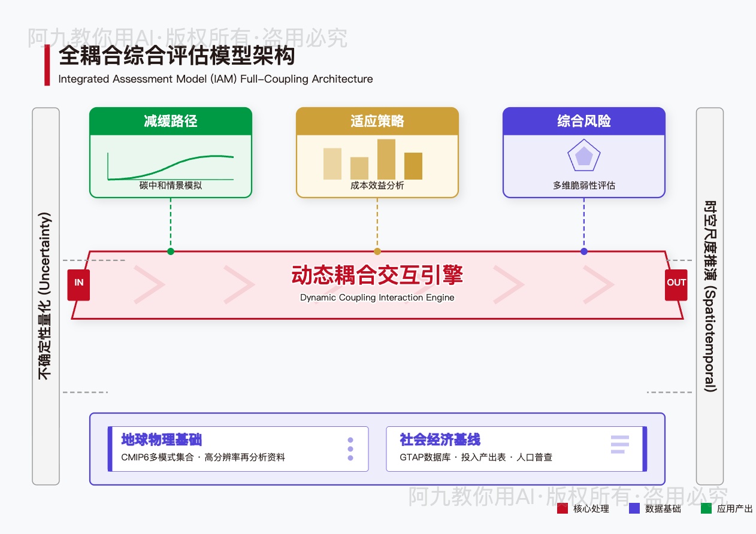Viewport: 756px width, 534px height.
Task: Open the pentagon shield icon under 综合风险
Action: [583, 156]
